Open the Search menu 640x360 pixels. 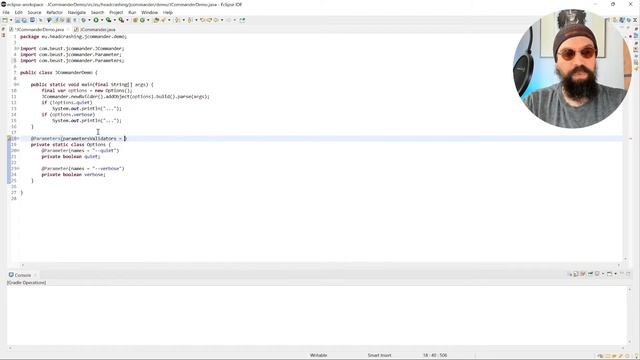tap(97, 12)
